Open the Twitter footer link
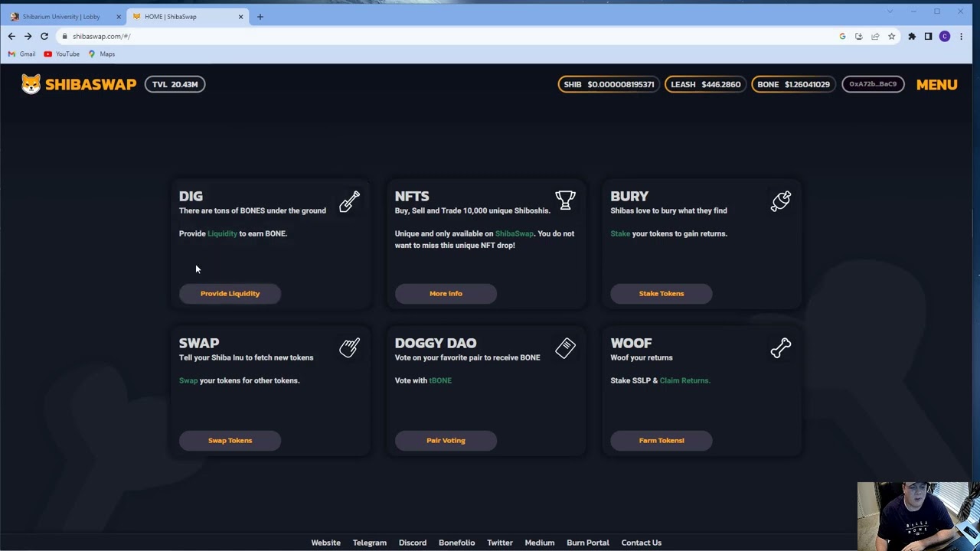980x551 pixels. coord(500,543)
